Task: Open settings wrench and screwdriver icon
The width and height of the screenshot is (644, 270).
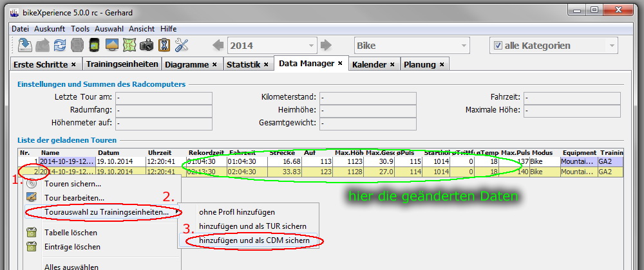Action: click(x=182, y=45)
